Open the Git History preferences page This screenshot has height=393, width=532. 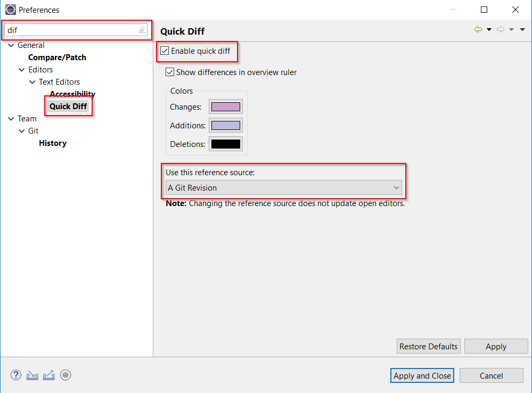(53, 143)
